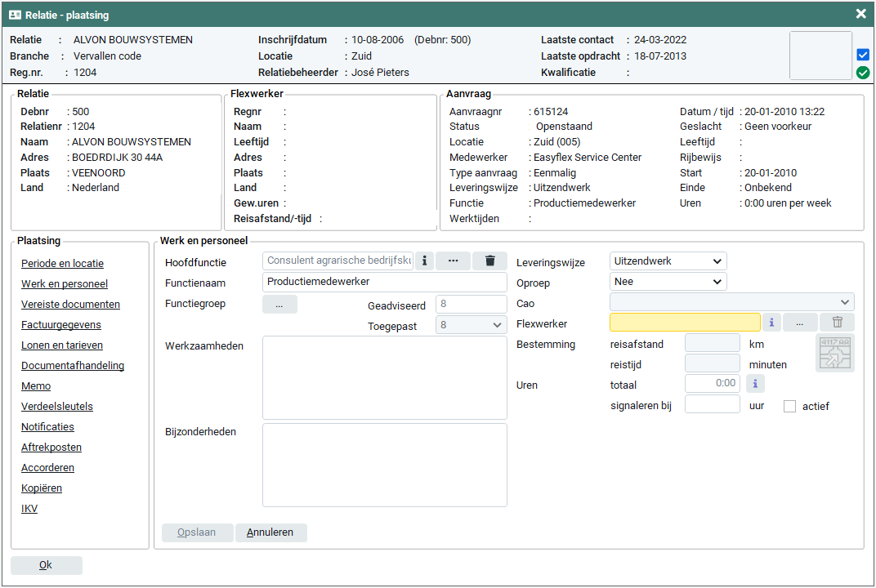Enable the 'actief' checkbox
Screen dimensions: 876x588
(789, 406)
